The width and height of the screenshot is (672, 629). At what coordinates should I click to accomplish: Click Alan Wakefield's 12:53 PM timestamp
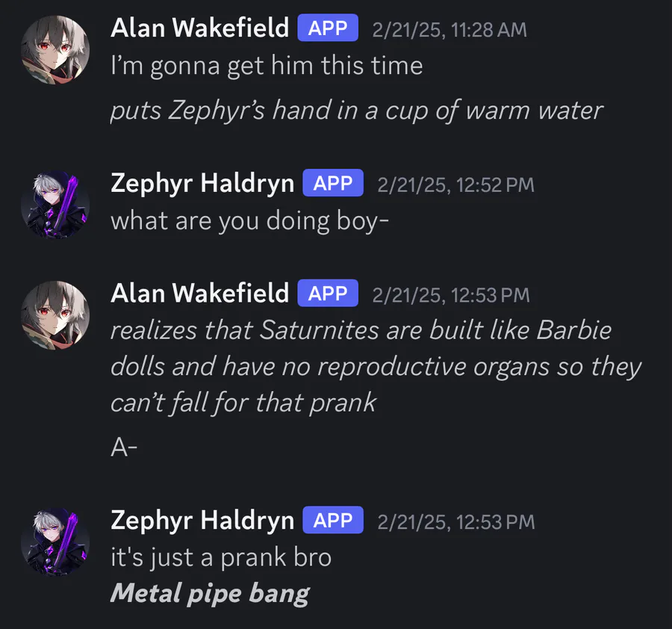coord(451,295)
